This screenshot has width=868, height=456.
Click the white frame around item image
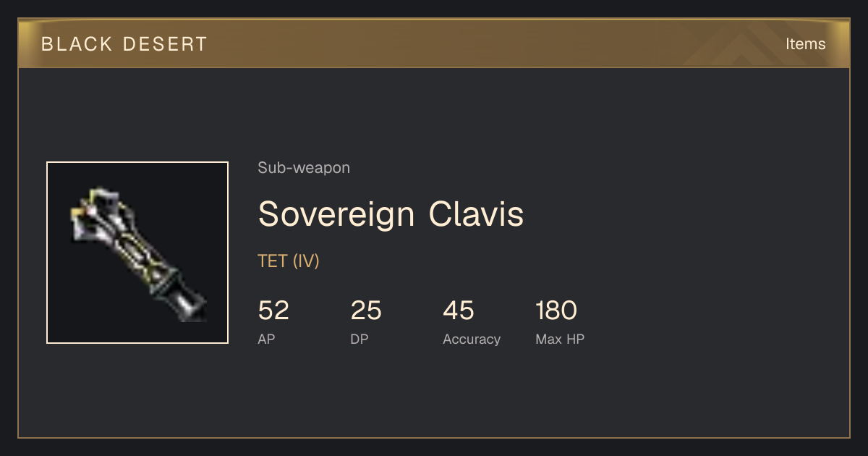click(x=137, y=162)
